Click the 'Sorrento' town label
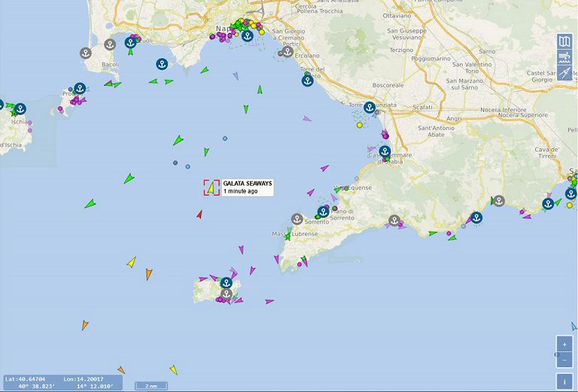The height and width of the screenshot is (392, 578). [317, 222]
